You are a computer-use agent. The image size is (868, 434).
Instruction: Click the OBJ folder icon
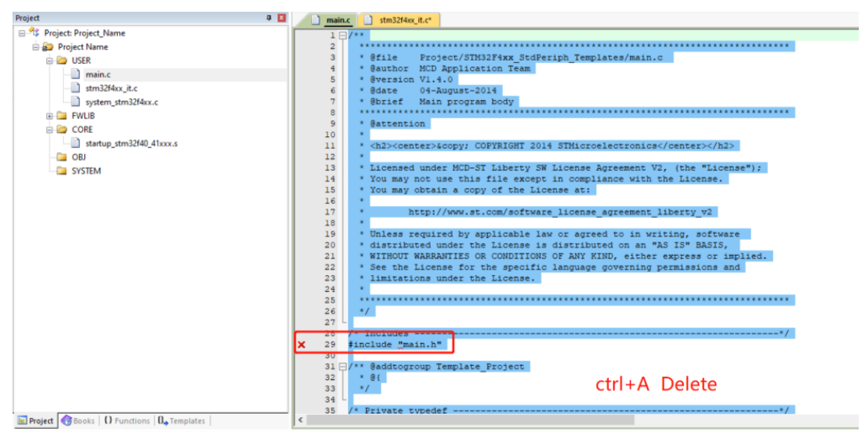point(61,157)
